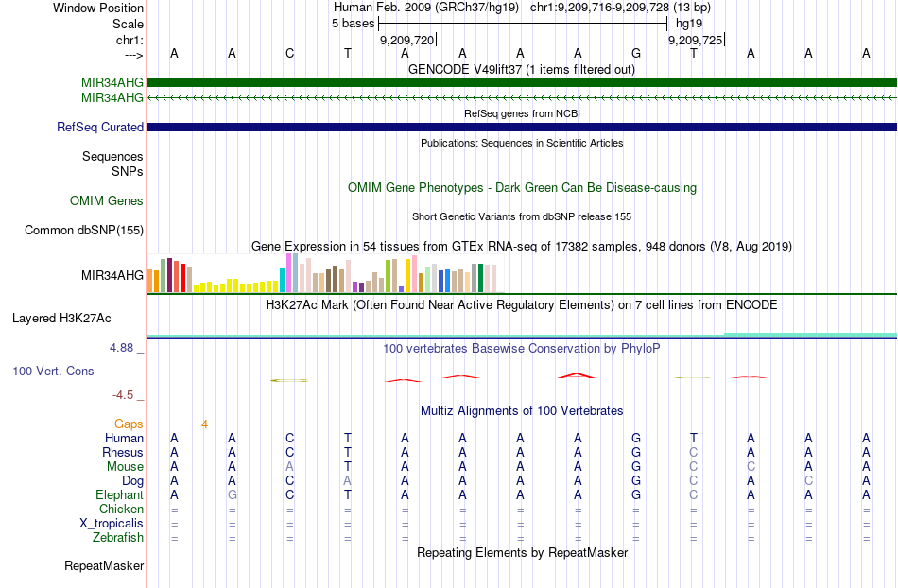Click the dark blue RefSeq Curated bar
The height and width of the screenshot is (588, 898).
(522, 127)
